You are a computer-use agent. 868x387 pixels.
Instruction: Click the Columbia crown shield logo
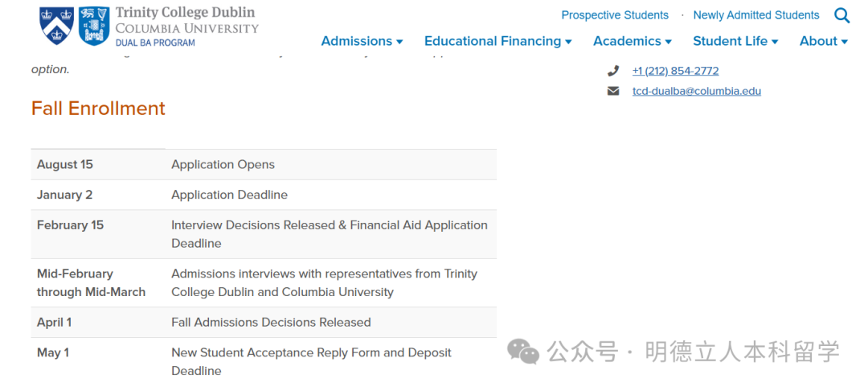pyautogui.click(x=56, y=26)
